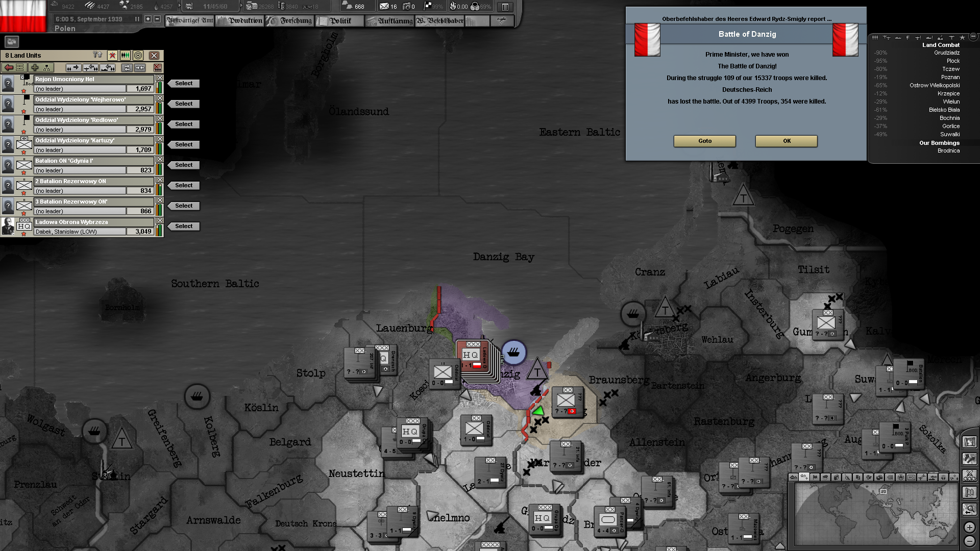Open the outliner folder icon under flag

tap(12, 41)
